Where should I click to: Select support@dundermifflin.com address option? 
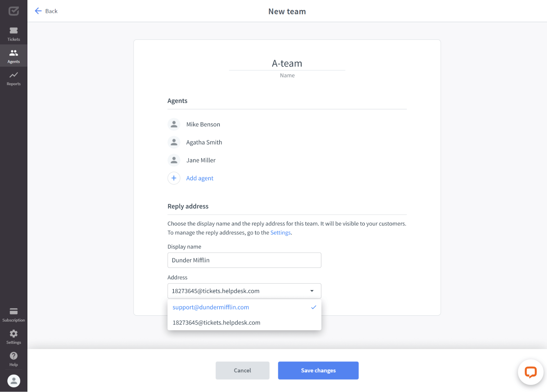pos(244,307)
